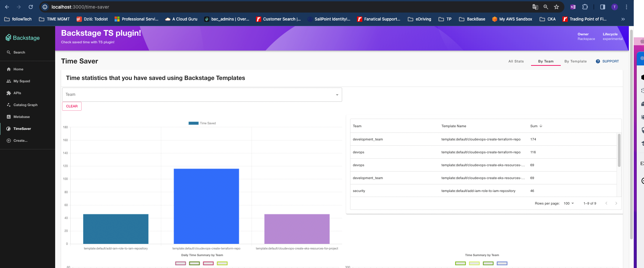Open the CKA bookmark folder
The image size is (644, 268).
(x=548, y=19)
